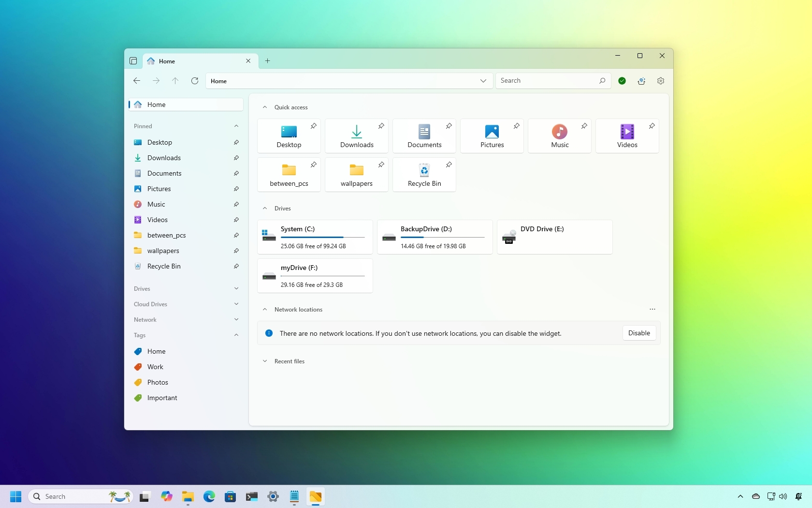
Task: Click the OneDrive cloud icon in system tray
Action: pos(755,497)
